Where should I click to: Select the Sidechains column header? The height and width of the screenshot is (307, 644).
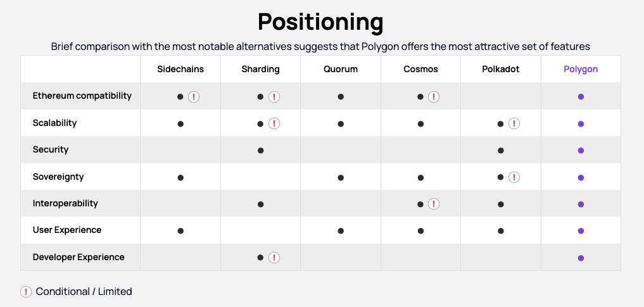[180, 69]
